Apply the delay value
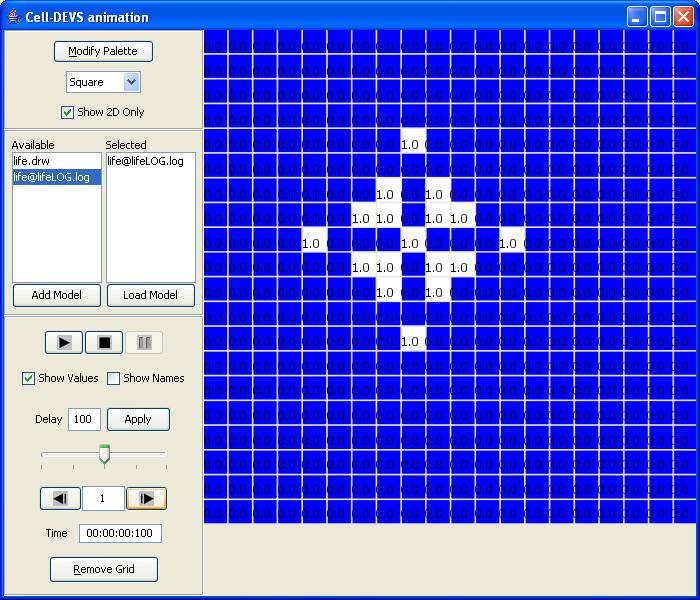Viewport: 700px width, 600px height. coord(138,419)
